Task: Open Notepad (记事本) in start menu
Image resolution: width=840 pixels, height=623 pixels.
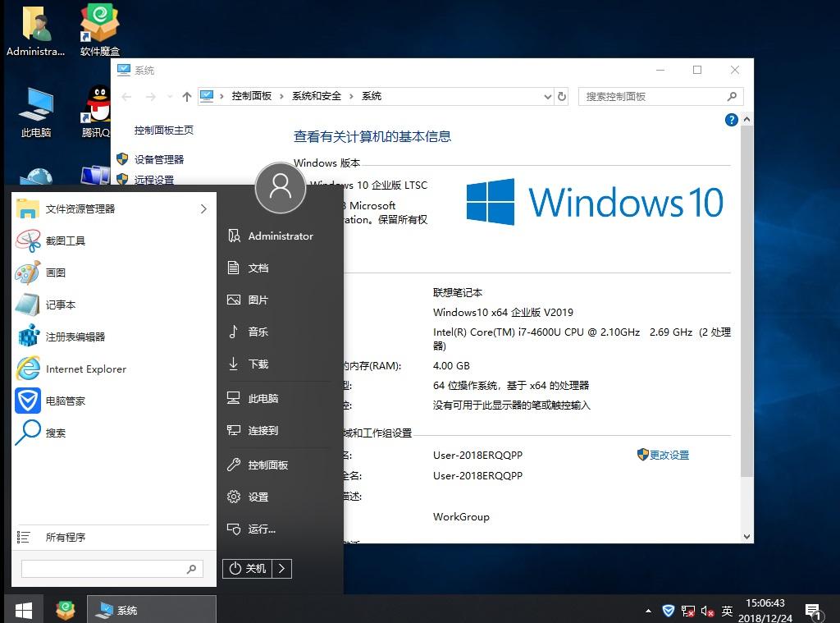Action: [60, 305]
